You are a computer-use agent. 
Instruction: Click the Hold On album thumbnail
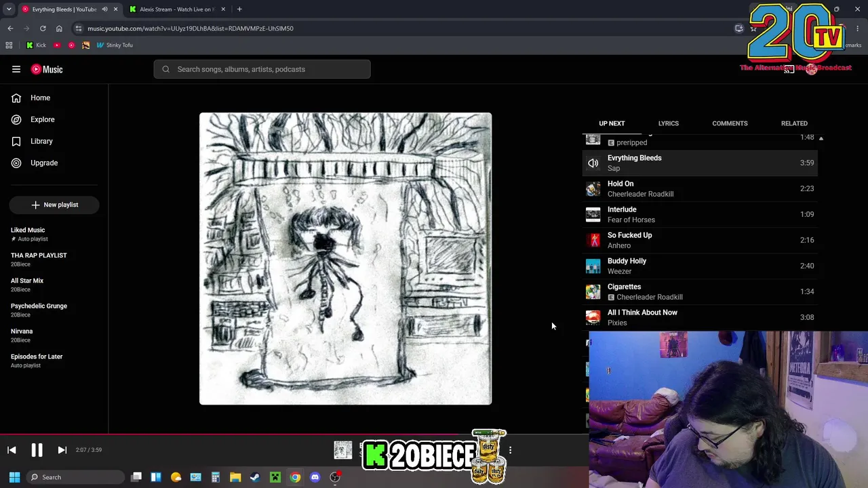(x=593, y=188)
